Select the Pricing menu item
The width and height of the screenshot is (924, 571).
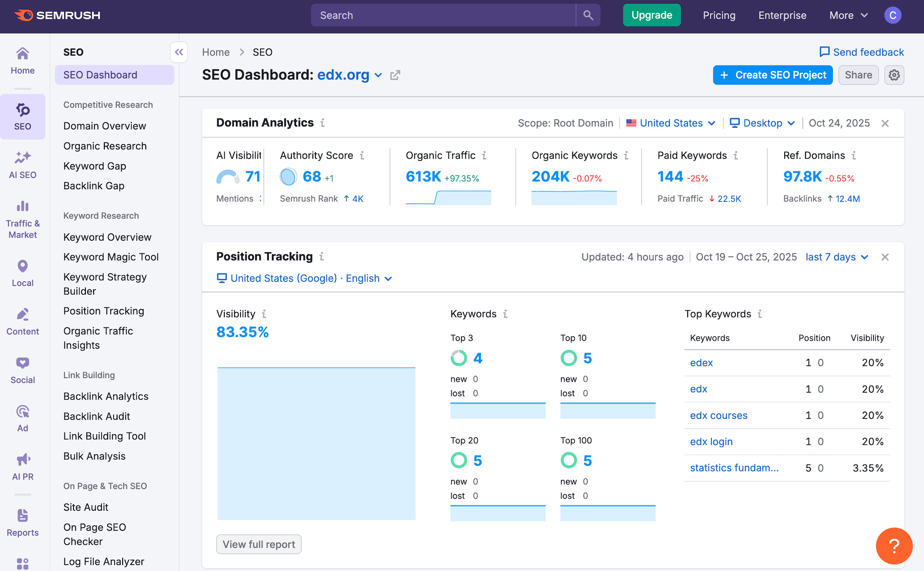(719, 15)
